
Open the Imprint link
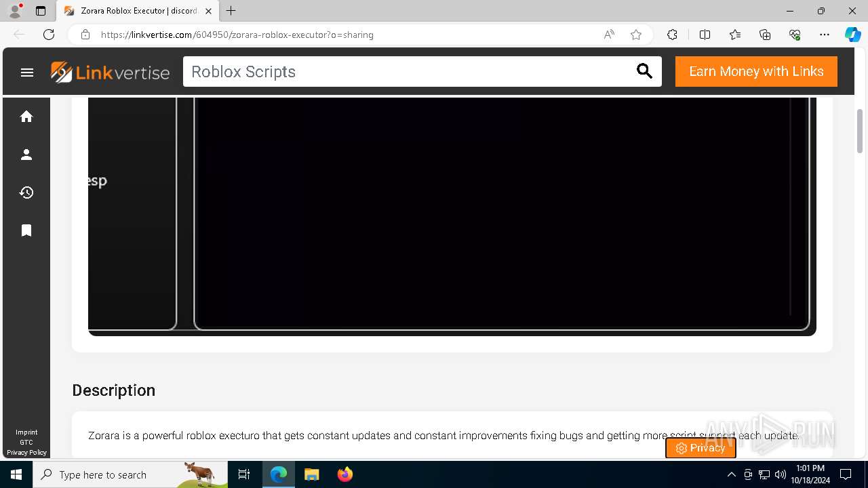[x=26, y=432]
